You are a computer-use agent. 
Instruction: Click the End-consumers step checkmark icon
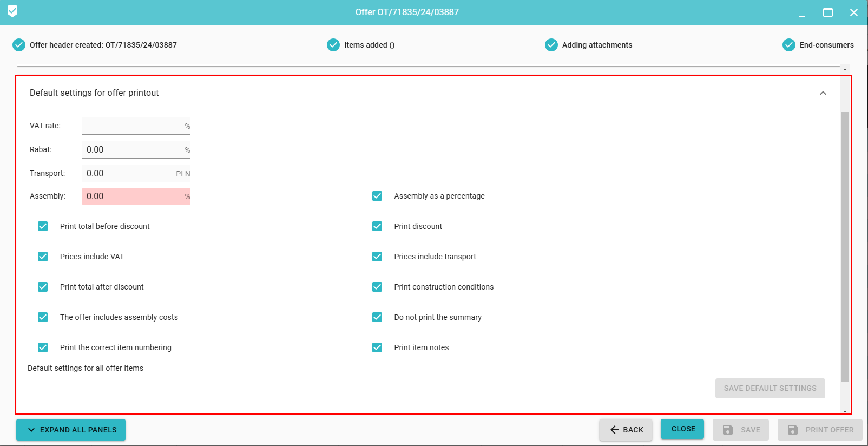[789, 45]
